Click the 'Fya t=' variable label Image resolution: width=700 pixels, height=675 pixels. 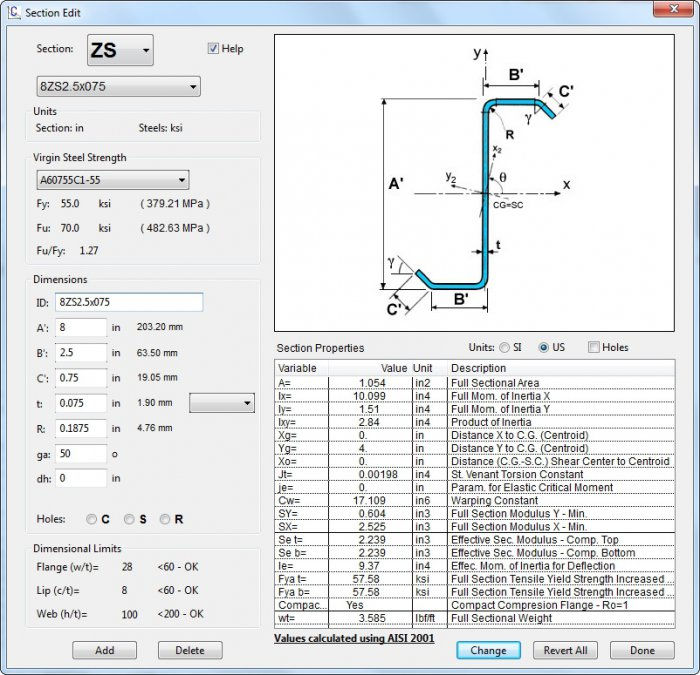click(x=292, y=579)
